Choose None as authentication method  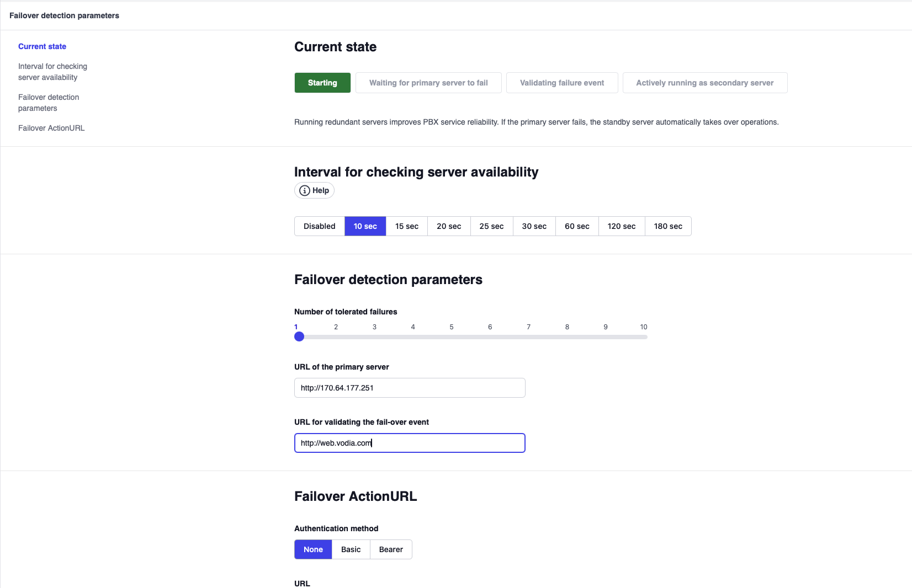313,549
